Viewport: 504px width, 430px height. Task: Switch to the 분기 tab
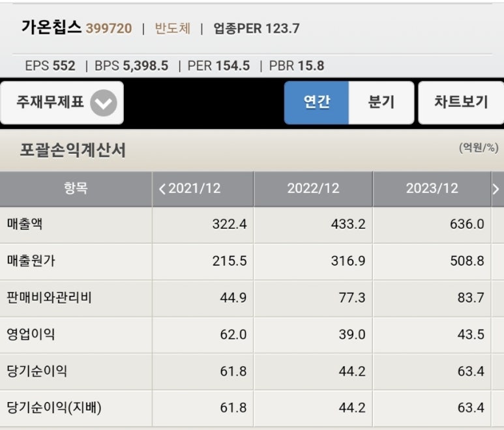tap(381, 102)
